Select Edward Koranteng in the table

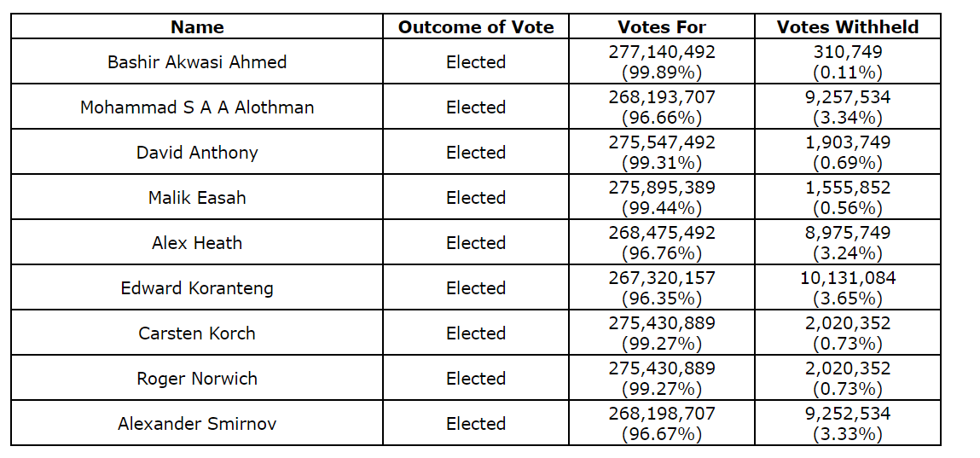[197, 287]
